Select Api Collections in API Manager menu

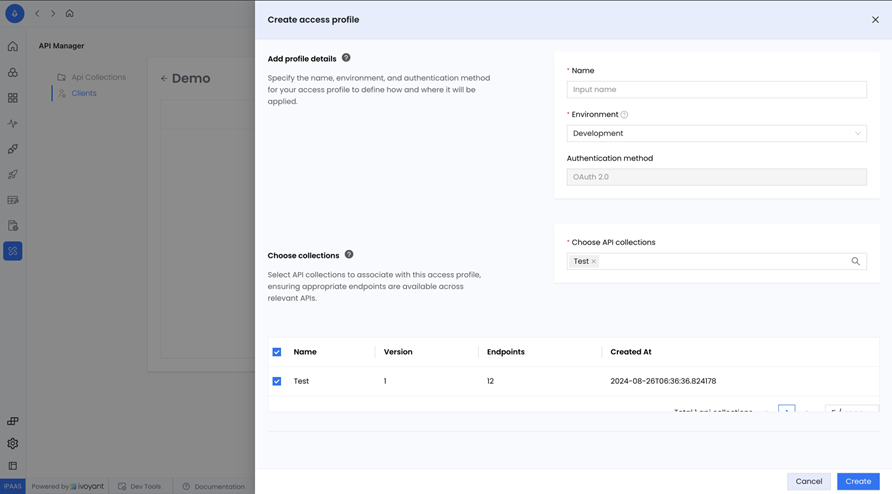tap(98, 77)
